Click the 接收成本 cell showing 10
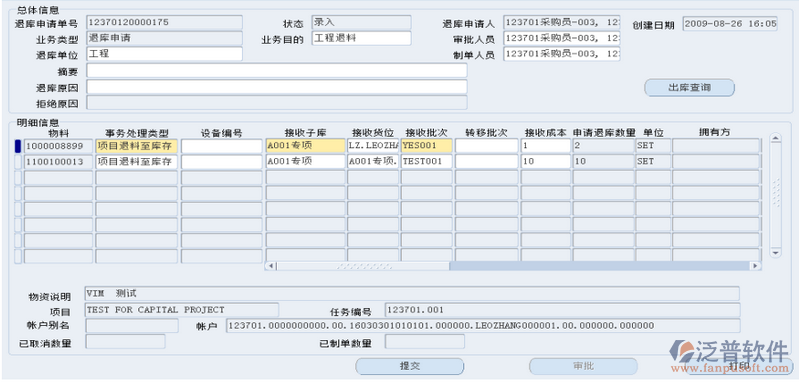Viewport: 799px width, 384px height. [546, 162]
